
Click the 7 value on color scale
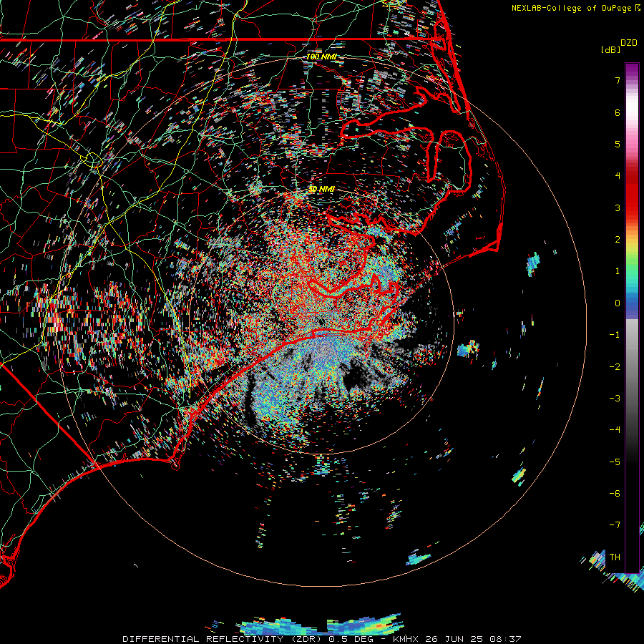[x=618, y=80]
